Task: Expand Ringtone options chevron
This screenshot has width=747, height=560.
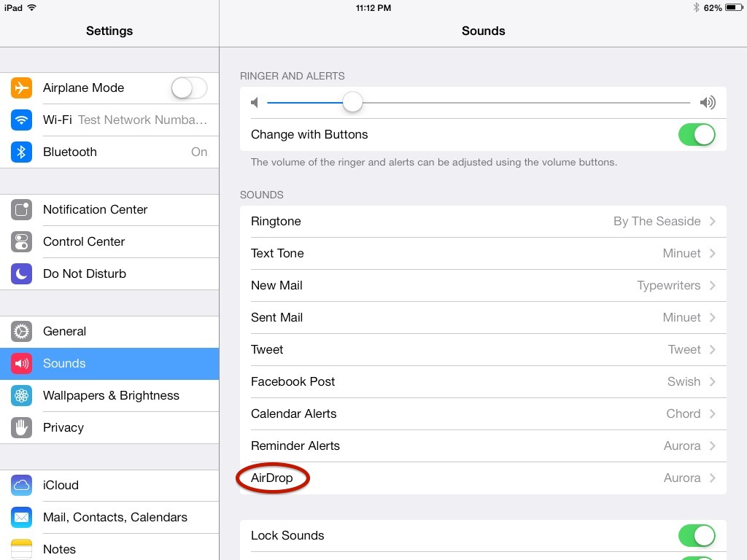Action: click(x=713, y=222)
